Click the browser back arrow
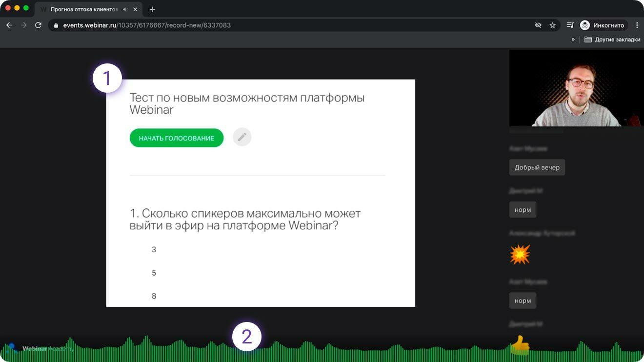 click(9, 25)
